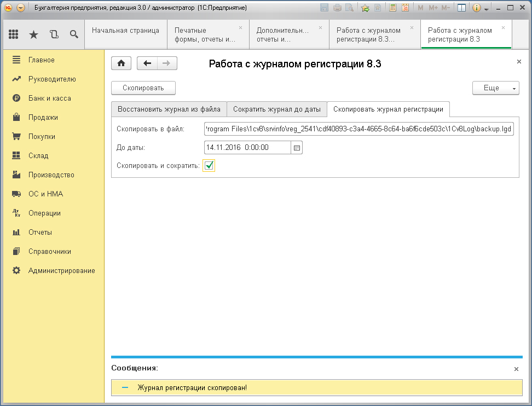
Task: Close the Сообщения messages panel
Action: (516, 369)
